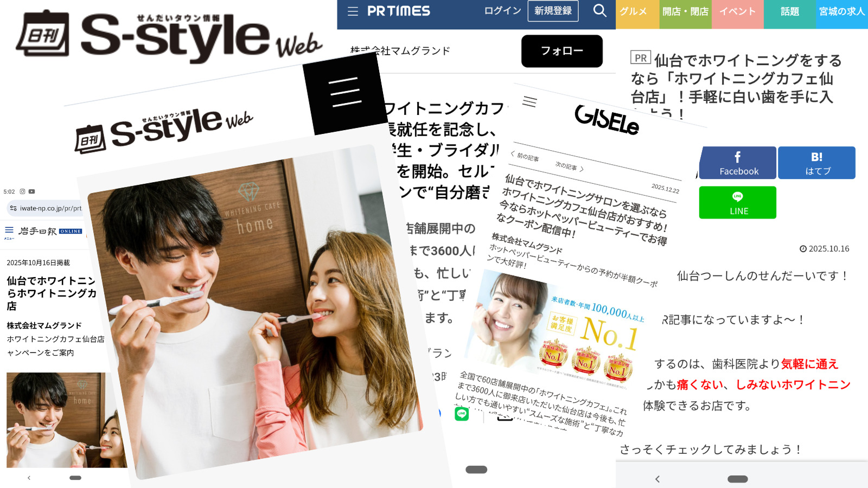The height and width of the screenshot is (488, 868).
Task: Click the site info icon in URL bar
Action: tap(14, 208)
